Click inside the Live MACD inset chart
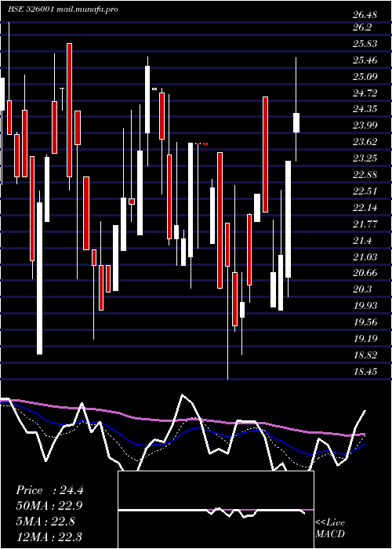 (216, 510)
